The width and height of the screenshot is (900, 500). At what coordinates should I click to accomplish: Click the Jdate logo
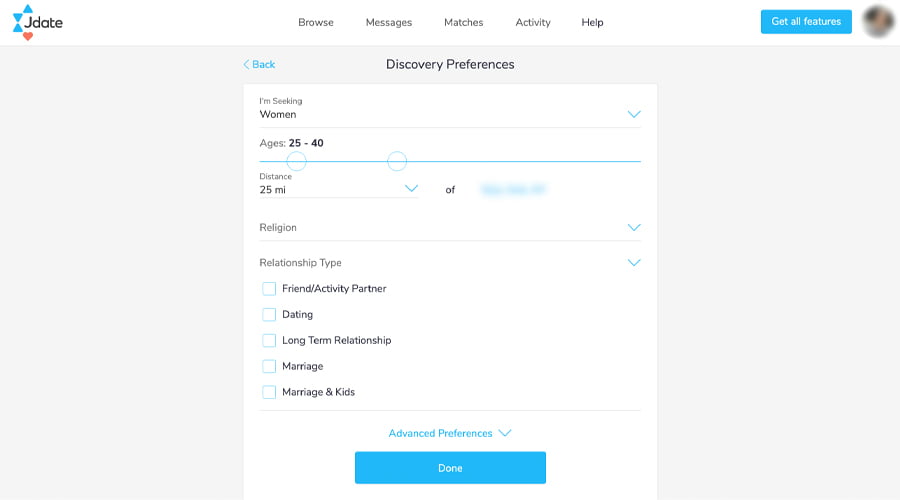(37, 22)
